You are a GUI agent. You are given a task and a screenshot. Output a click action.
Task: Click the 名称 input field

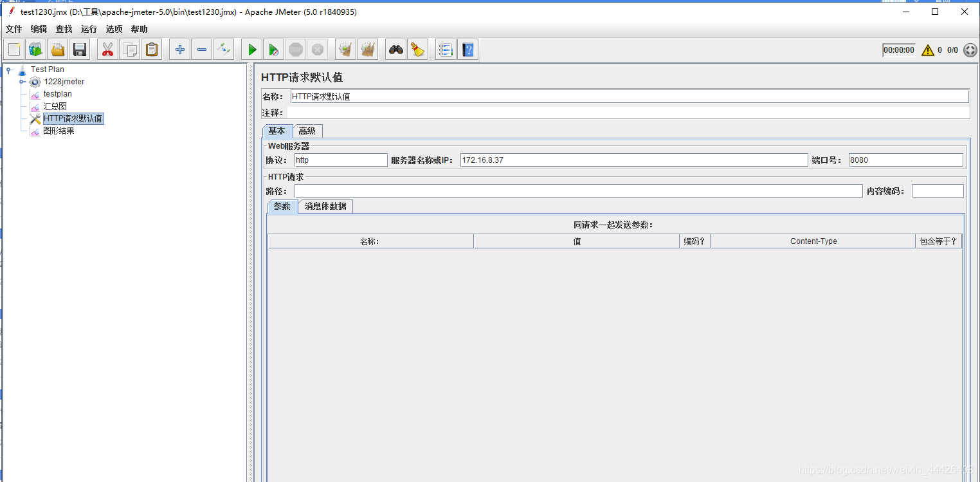tap(630, 97)
